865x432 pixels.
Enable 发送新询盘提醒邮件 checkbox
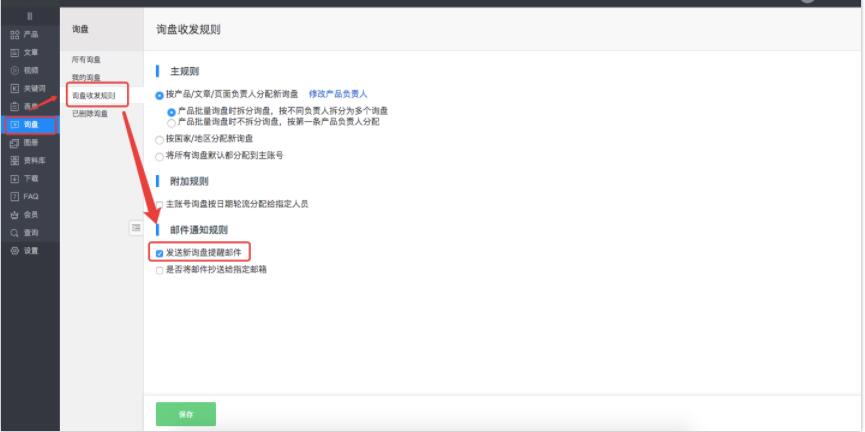tap(160, 253)
